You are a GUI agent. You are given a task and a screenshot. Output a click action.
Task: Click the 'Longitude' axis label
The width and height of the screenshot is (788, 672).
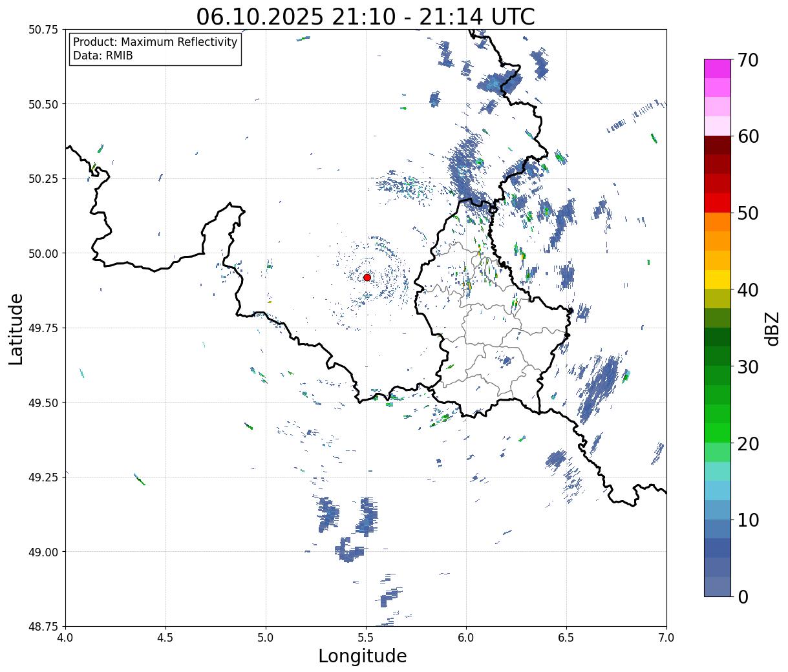[363, 656]
